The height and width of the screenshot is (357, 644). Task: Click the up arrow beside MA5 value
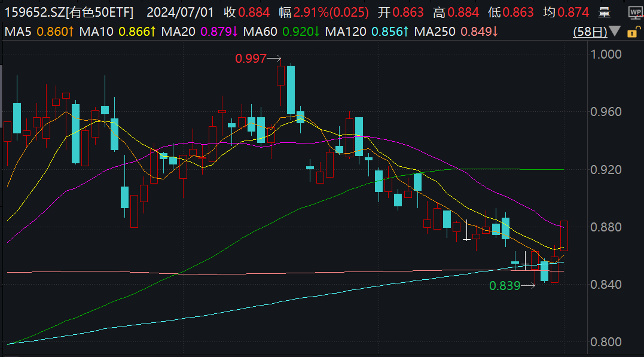click(x=71, y=32)
